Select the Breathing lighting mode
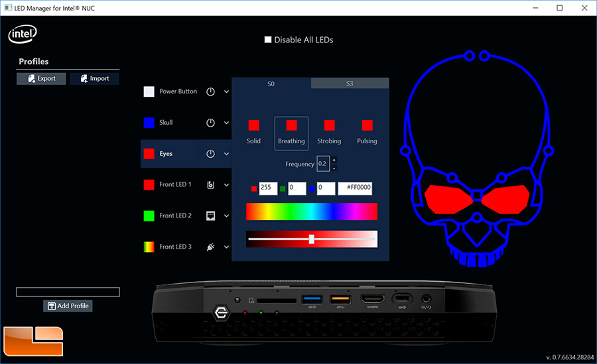Screen dimensions: 597x364 click(291, 133)
